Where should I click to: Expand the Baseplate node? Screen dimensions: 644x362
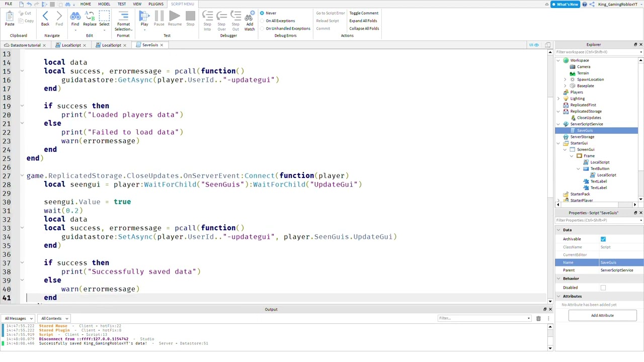pyautogui.click(x=565, y=86)
